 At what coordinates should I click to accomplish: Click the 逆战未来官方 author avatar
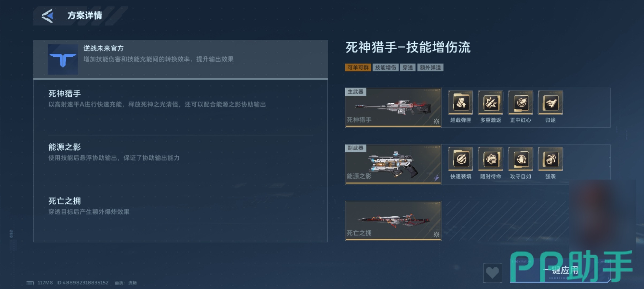tap(63, 59)
